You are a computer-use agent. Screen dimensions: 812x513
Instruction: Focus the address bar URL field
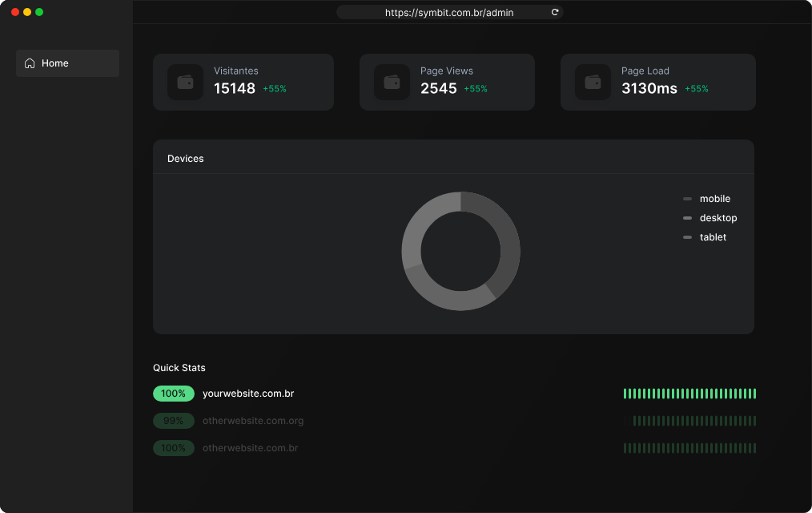click(x=449, y=13)
